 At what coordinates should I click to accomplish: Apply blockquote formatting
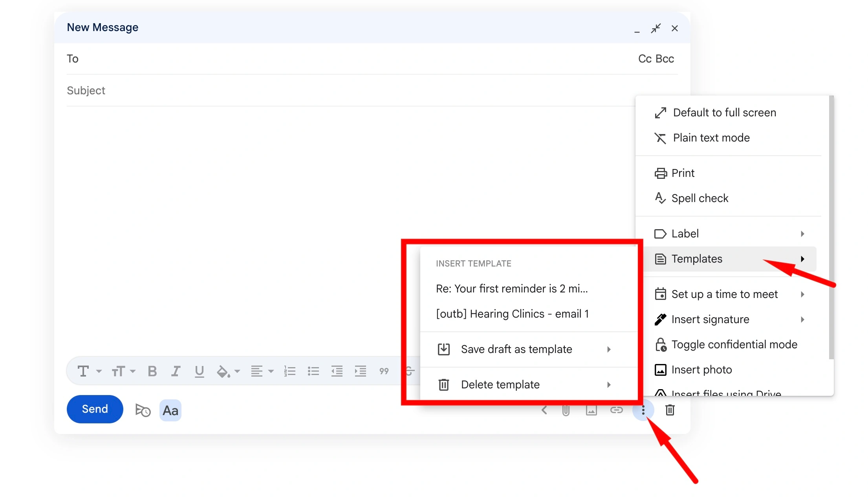coord(384,371)
